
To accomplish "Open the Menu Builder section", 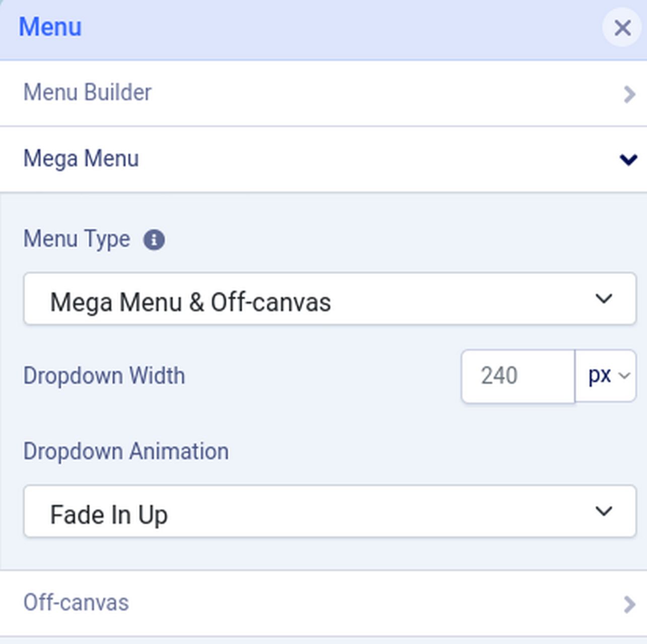I will 88,93.
